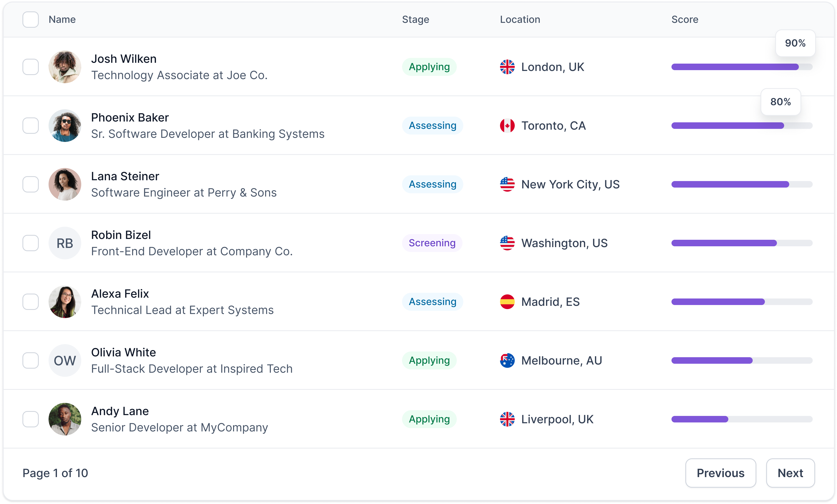
Task: Click the US flag next to Washington
Action: pyautogui.click(x=507, y=243)
